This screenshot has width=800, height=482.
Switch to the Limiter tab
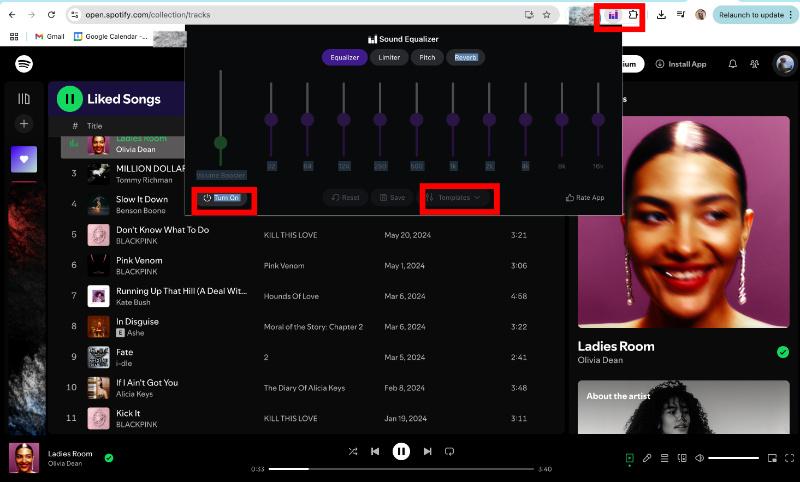coord(389,57)
